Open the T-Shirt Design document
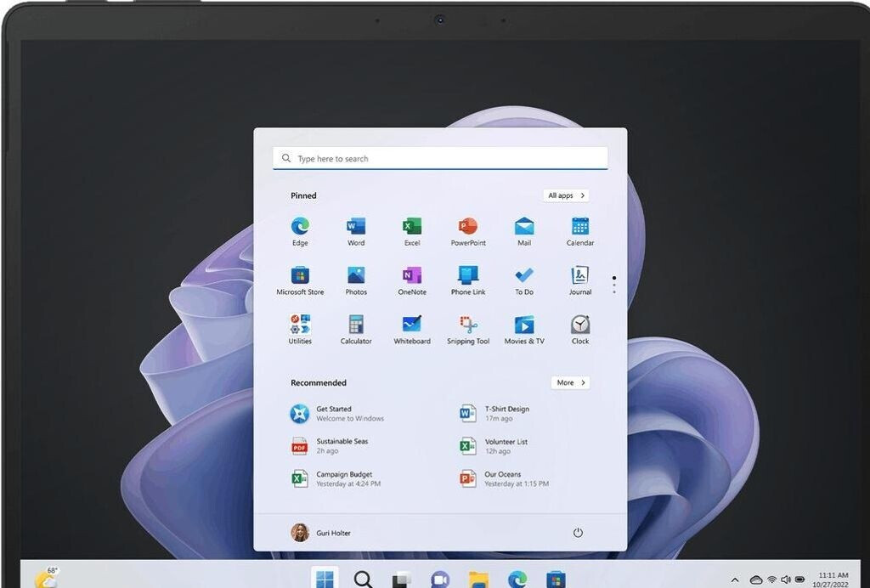870x588 pixels. pyautogui.click(x=506, y=414)
